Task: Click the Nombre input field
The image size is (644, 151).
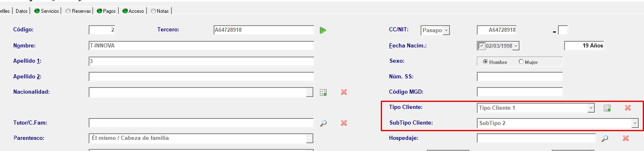Action: tap(201, 46)
